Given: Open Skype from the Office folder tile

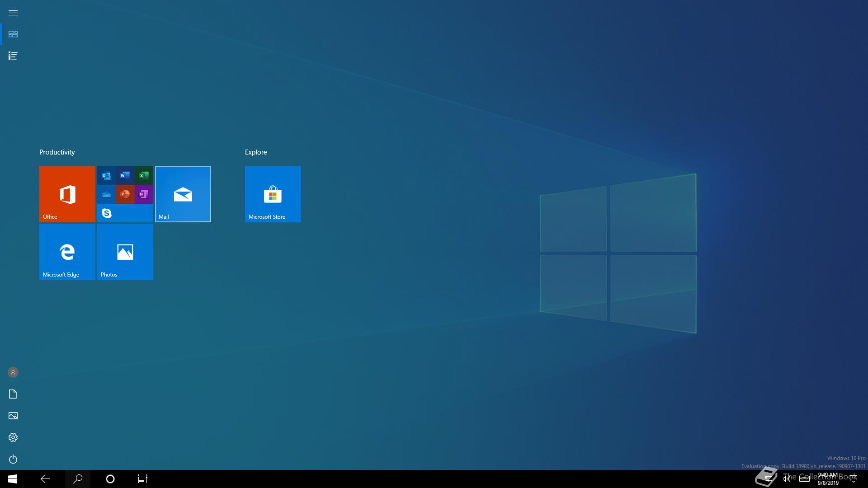Looking at the screenshot, I should (x=107, y=213).
